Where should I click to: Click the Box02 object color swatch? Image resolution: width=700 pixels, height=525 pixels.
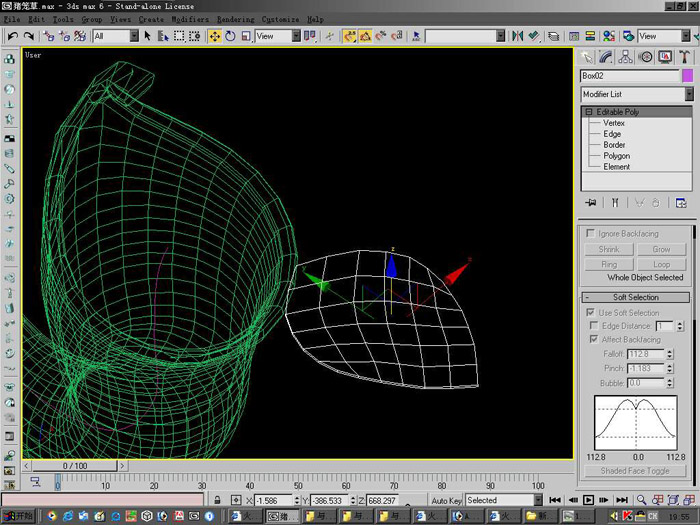(x=688, y=76)
